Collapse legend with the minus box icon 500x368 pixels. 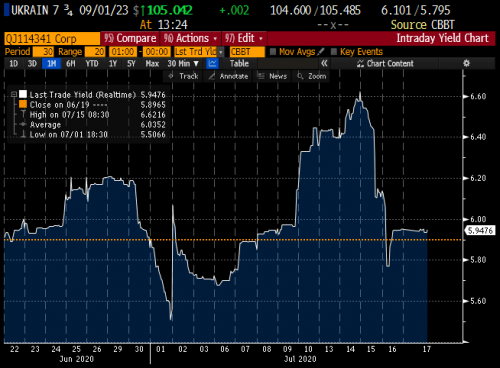pyautogui.click(x=14, y=95)
